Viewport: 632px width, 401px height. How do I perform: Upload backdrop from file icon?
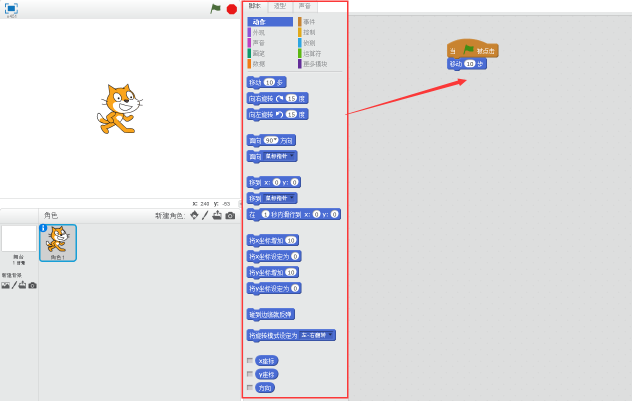coord(23,285)
